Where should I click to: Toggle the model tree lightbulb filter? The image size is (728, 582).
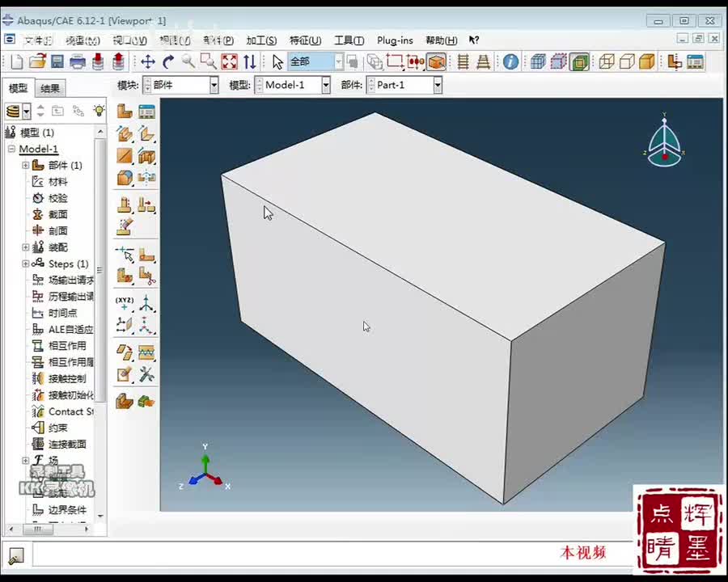pyautogui.click(x=99, y=111)
